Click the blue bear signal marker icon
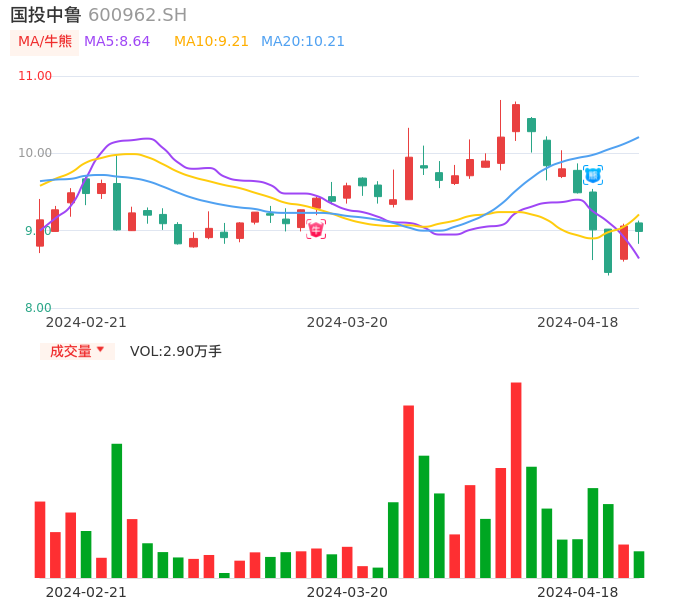The width and height of the screenshot is (686, 606). 593,175
